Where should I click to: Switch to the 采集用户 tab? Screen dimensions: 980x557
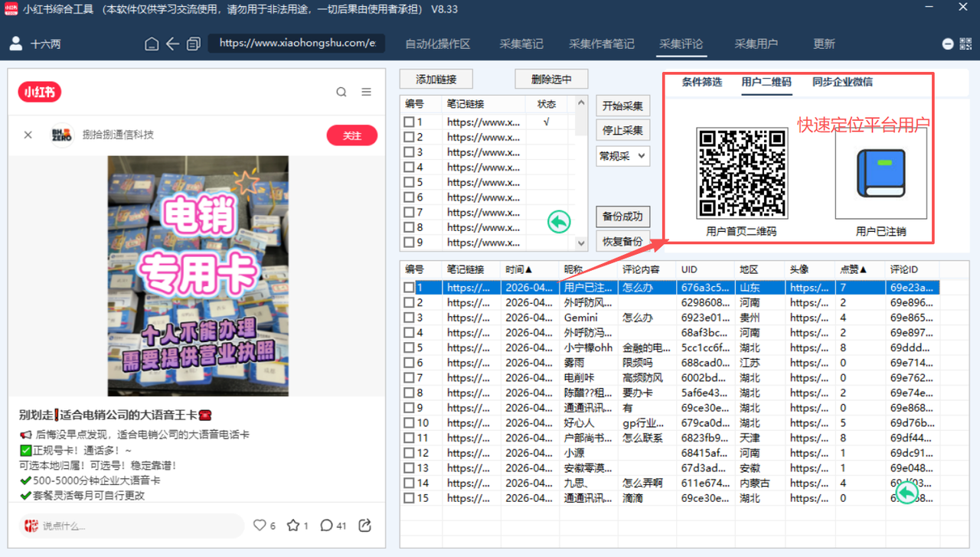pos(756,44)
